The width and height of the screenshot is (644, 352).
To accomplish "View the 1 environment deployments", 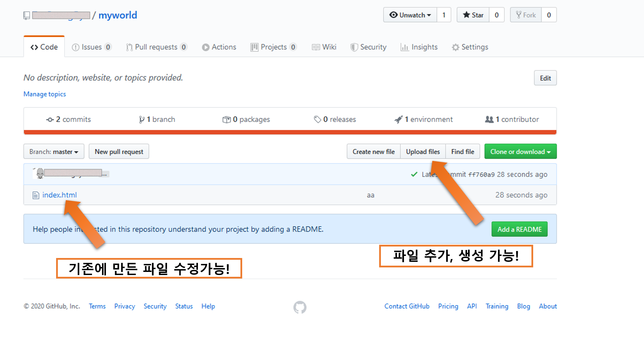I will point(423,119).
